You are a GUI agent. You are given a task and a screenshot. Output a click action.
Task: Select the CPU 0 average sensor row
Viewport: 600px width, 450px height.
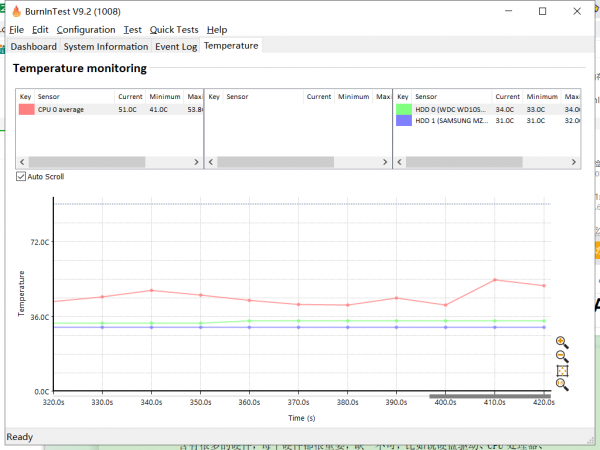[x=110, y=109]
